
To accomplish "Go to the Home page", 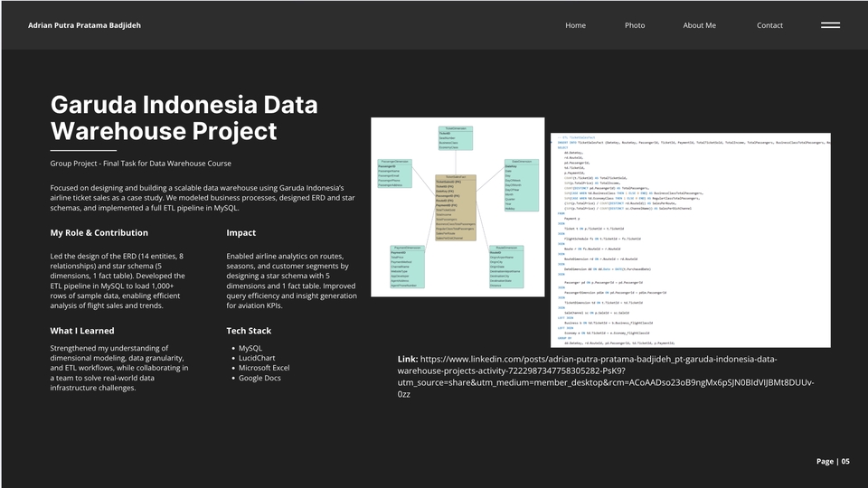I will 575,25.
